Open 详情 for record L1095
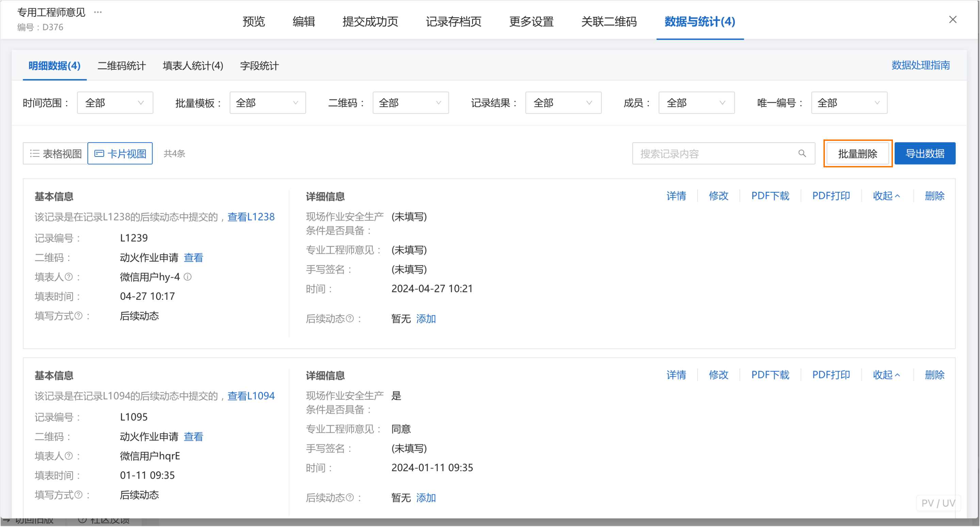The height and width of the screenshot is (527, 980). coord(676,375)
